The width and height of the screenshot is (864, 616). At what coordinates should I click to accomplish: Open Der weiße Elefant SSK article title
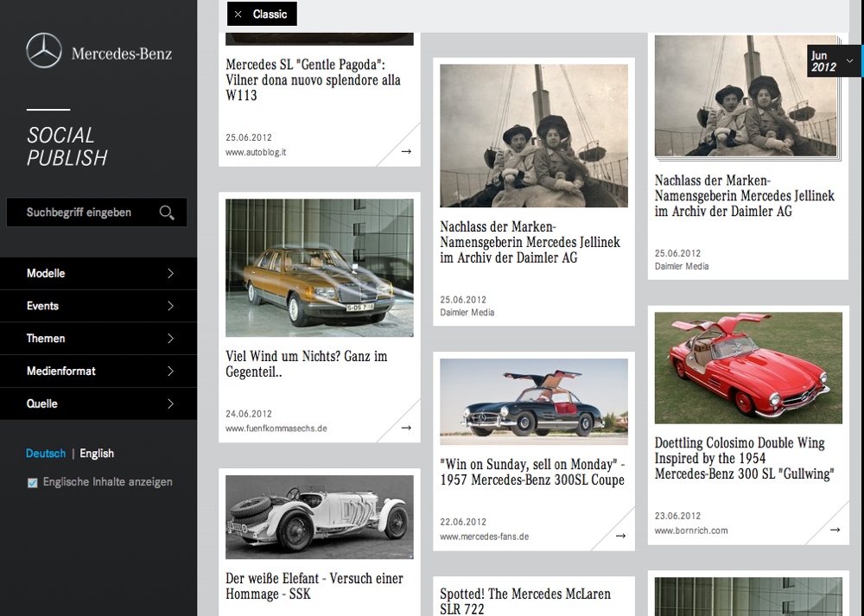[314, 586]
